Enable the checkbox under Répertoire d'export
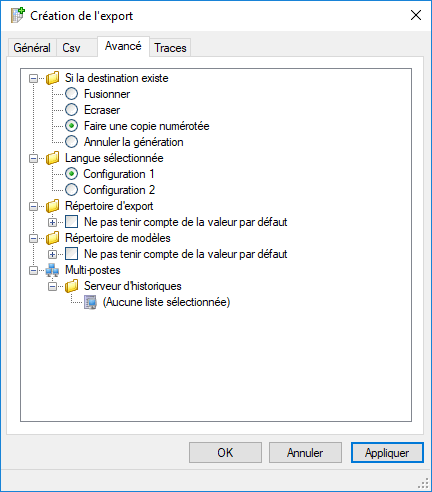 tap(71, 222)
